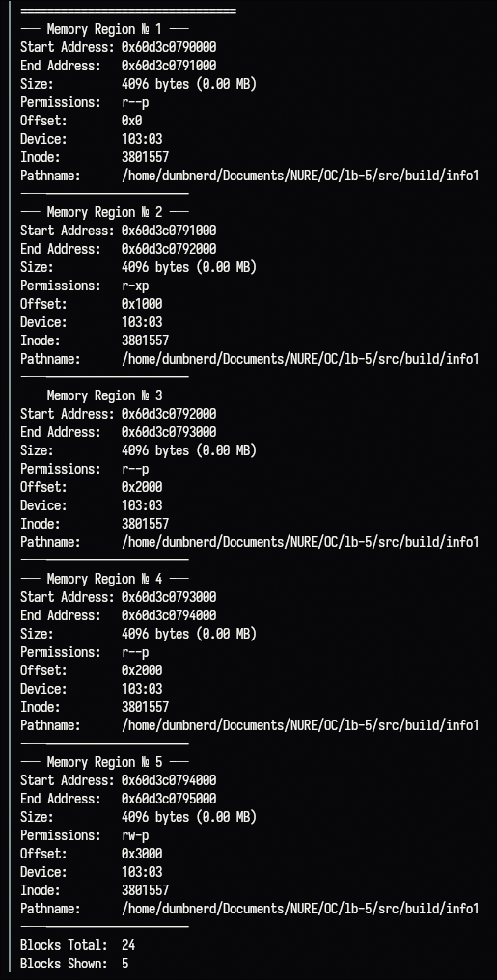Click the Blocks Shown value 5
Image resolution: width=497 pixels, height=980 pixels.
coord(125,964)
